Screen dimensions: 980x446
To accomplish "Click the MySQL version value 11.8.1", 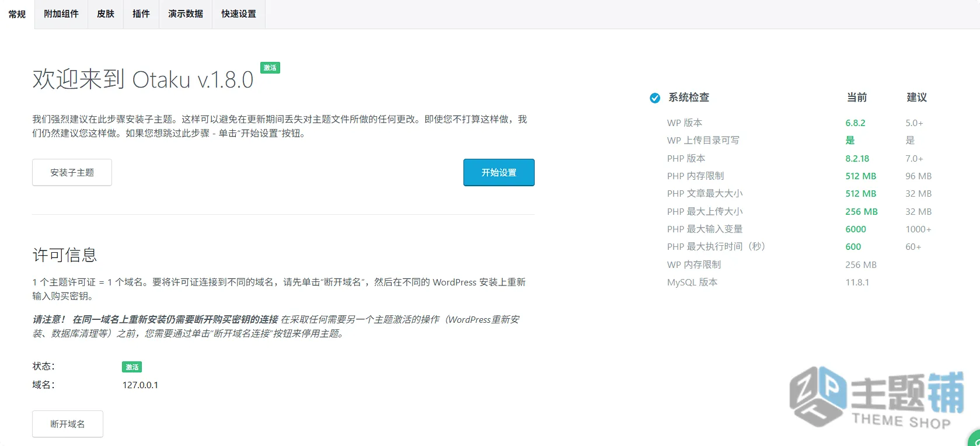I will 857,282.
